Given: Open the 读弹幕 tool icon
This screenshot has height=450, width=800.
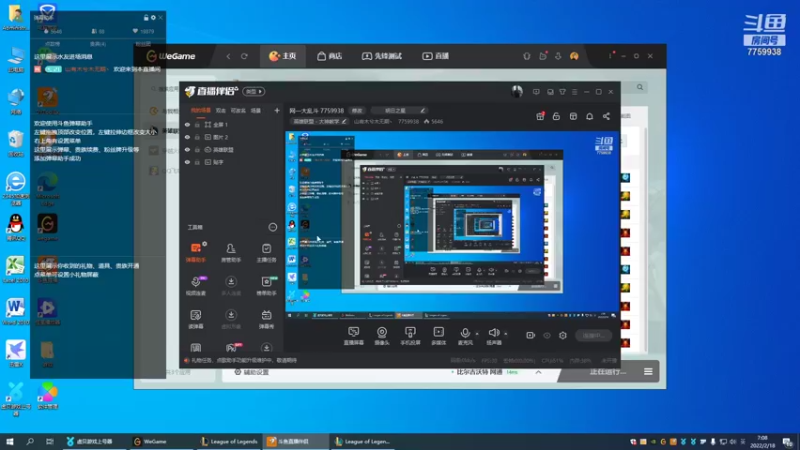Looking at the screenshot, I should tap(195, 319).
